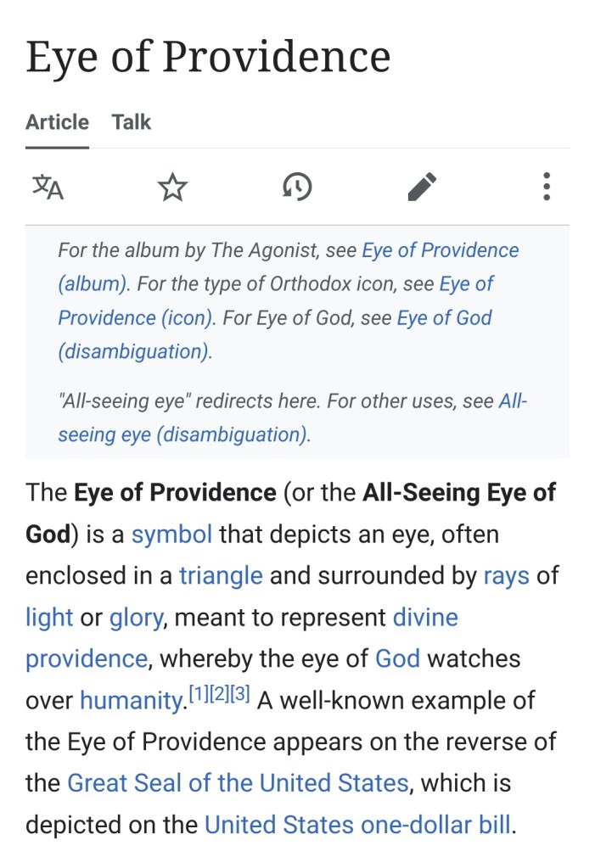Open the three-dot more options menu
Viewport: 595px width, 868px height.
pyautogui.click(x=547, y=187)
